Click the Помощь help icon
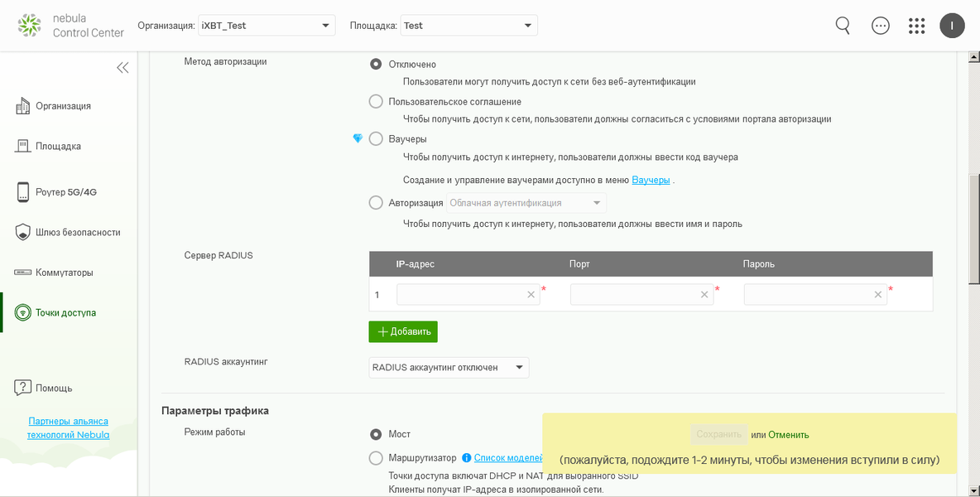980x497 pixels. click(23, 388)
